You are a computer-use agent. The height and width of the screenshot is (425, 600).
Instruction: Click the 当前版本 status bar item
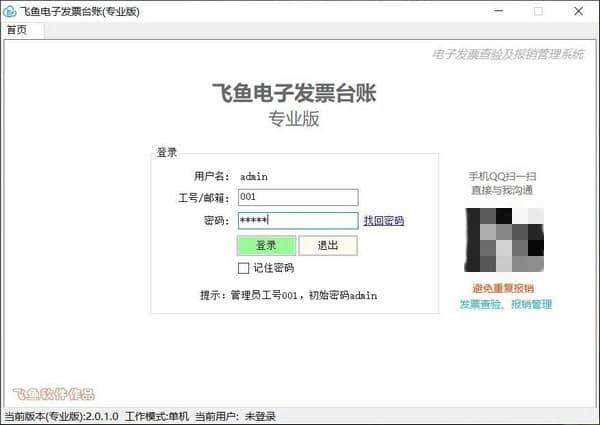tap(61, 416)
